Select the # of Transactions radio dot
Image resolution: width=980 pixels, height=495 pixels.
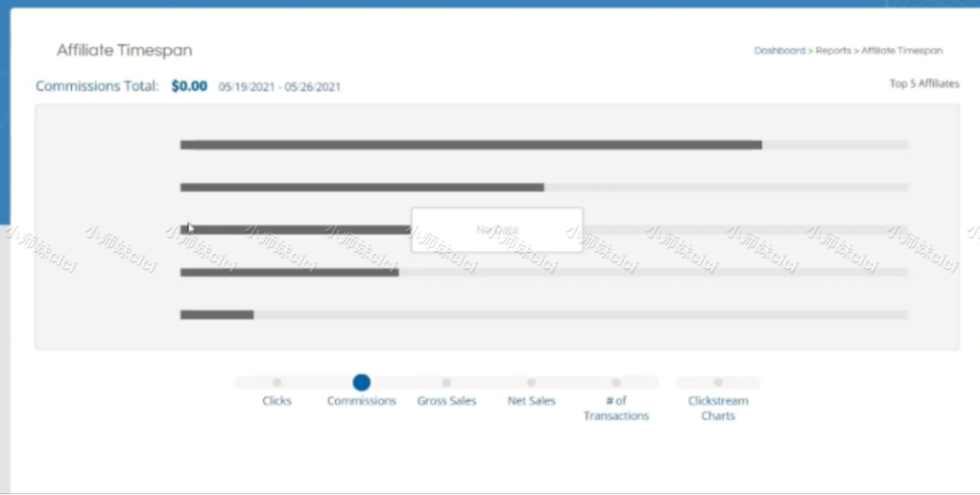[x=616, y=382]
